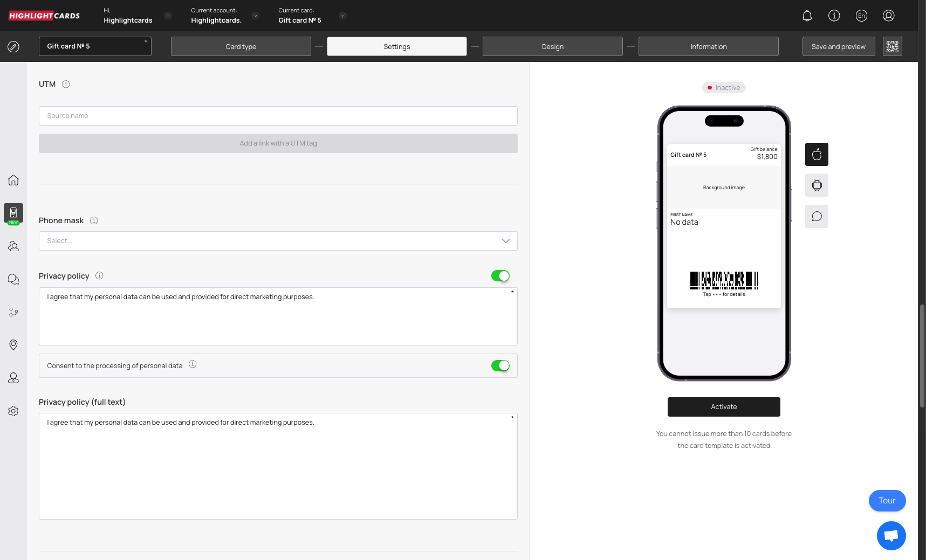Open the notifications bell icon
Image resolution: width=926 pixels, height=560 pixels.
click(x=807, y=16)
